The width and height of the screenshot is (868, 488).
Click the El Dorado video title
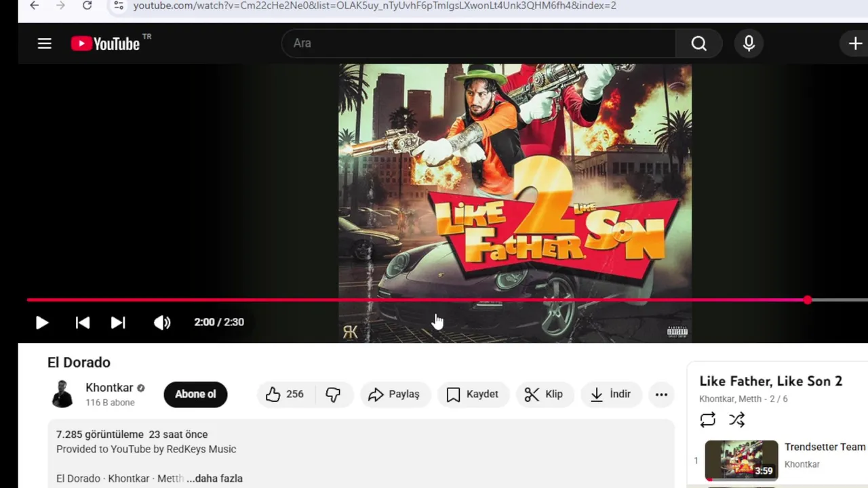[x=79, y=363]
